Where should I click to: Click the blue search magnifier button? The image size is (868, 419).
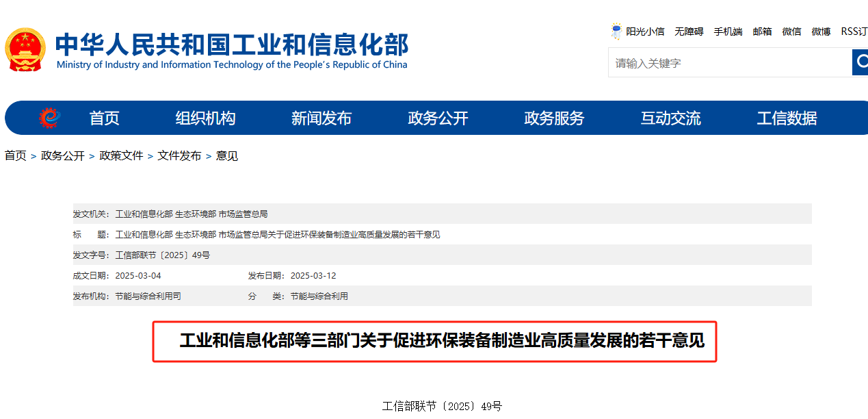click(x=860, y=62)
